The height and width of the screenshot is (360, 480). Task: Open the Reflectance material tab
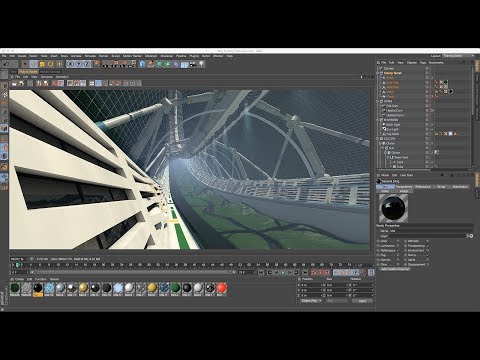(423, 187)
